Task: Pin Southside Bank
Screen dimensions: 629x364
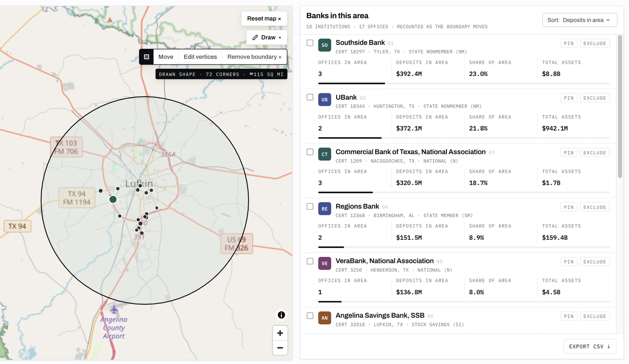Action: tap(569, 43)
